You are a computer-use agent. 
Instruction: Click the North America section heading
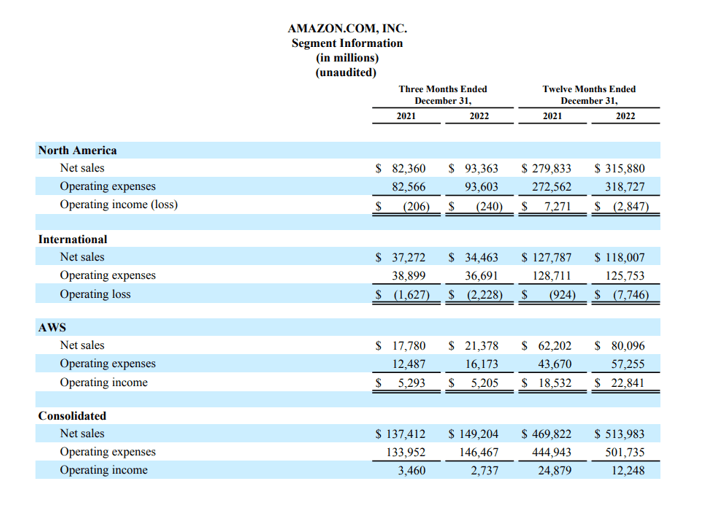pyautogui.click(x=77, y=150)
